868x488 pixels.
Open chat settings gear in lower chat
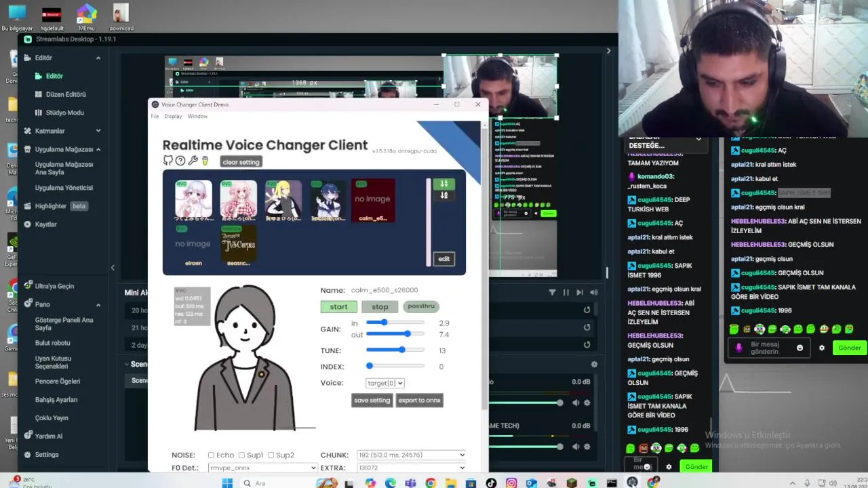669,467
